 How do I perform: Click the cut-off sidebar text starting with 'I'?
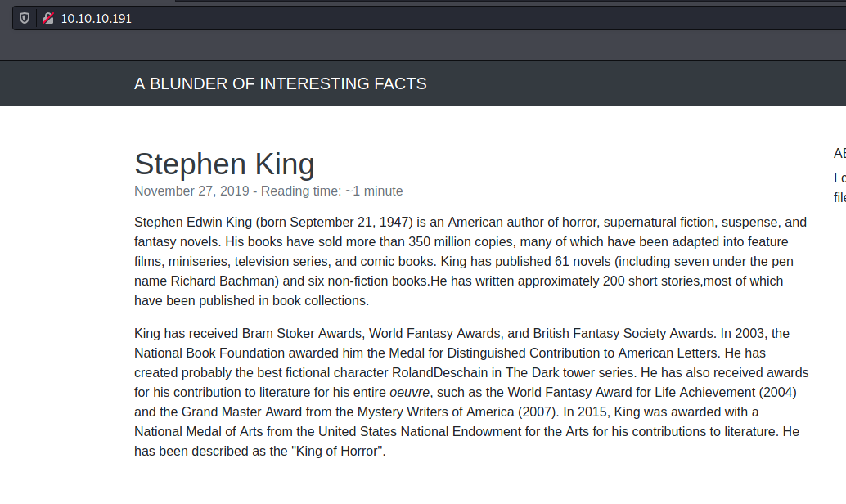pyautogui.click(x=839, y=178)
